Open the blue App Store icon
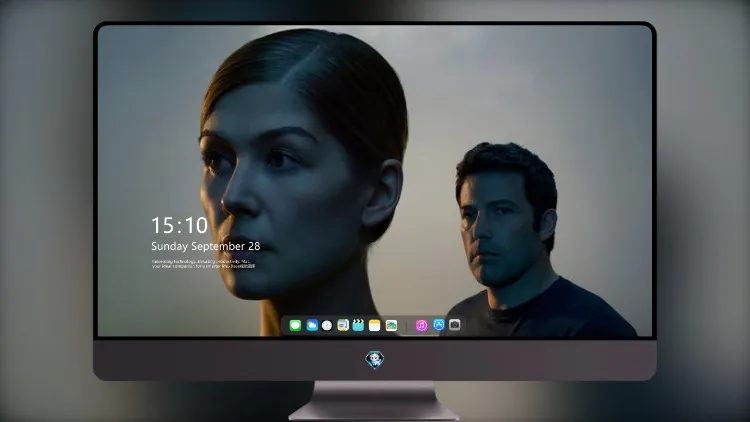Screen dimensions: 750x422 click(439, 325)
